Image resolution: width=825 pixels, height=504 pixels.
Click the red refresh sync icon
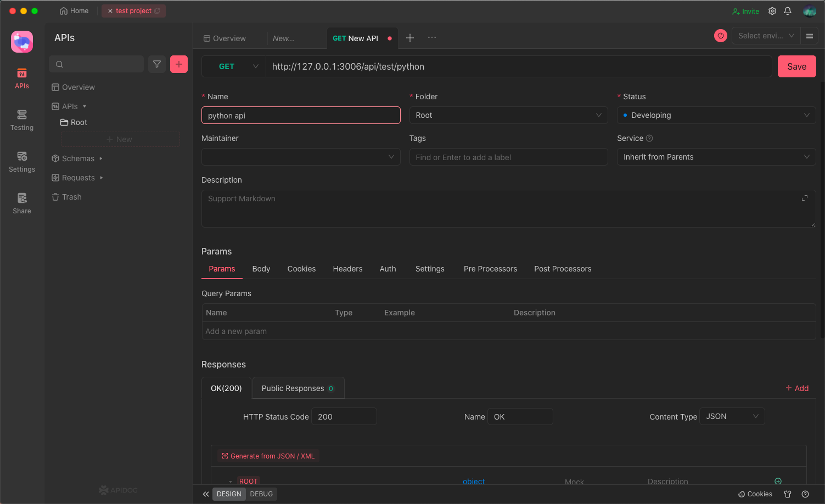(x=721, y=36)
